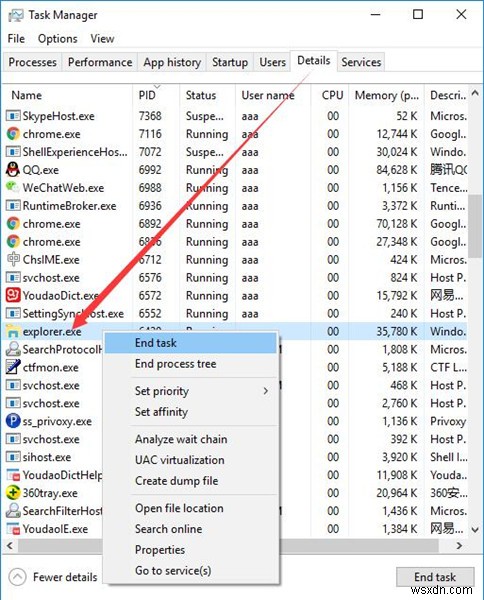The height and width of the screenshot is (600, 484).
Task: Open the Options menu
Action: coord(58,39)
